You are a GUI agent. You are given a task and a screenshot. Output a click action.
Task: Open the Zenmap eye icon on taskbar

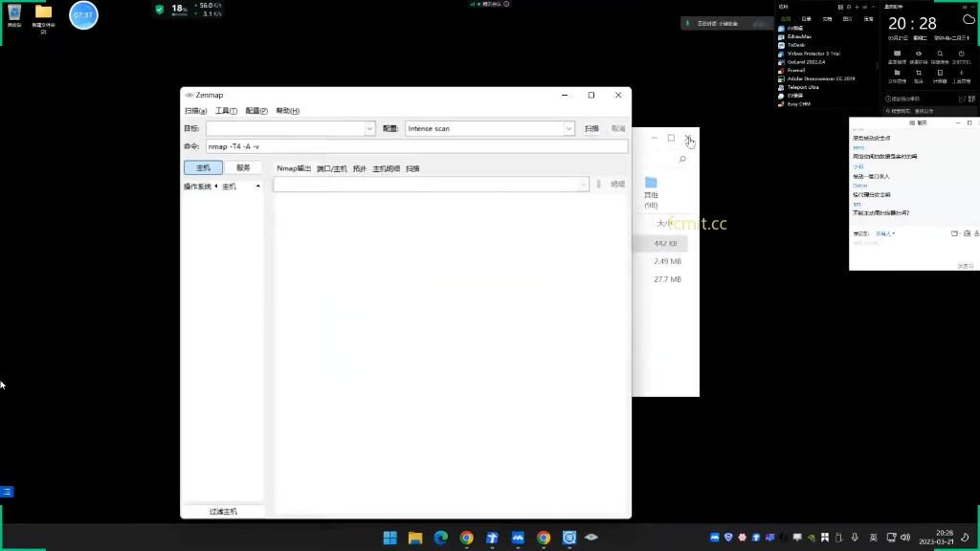591,538
